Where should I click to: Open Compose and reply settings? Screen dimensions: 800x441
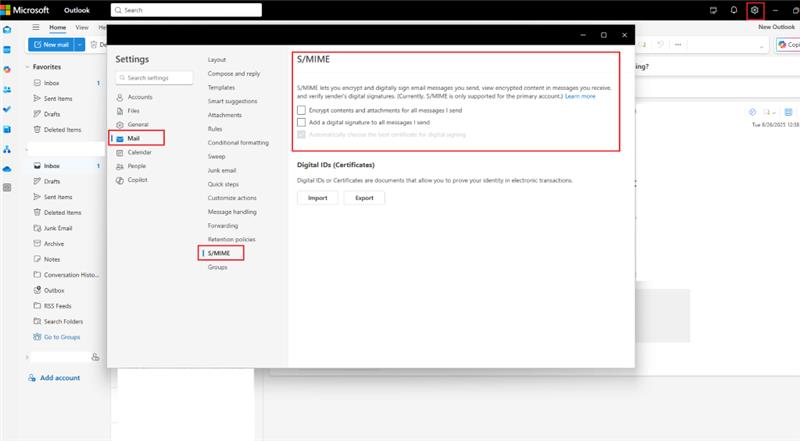pyautogui.click(x=234, y=74)
